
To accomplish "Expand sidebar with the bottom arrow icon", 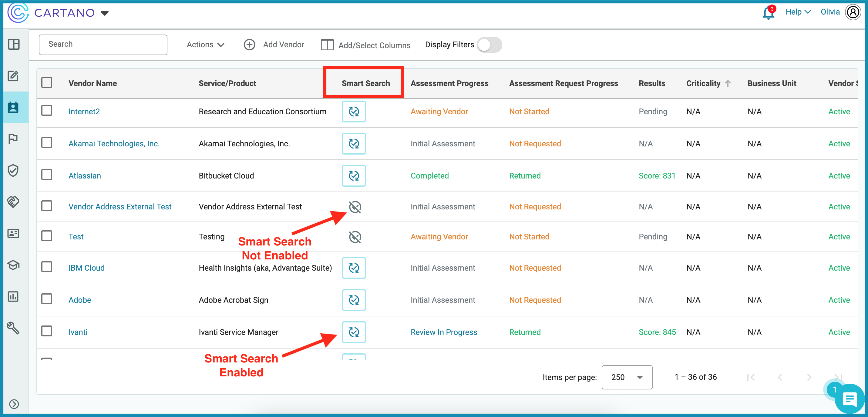I will tap(14, 404).
